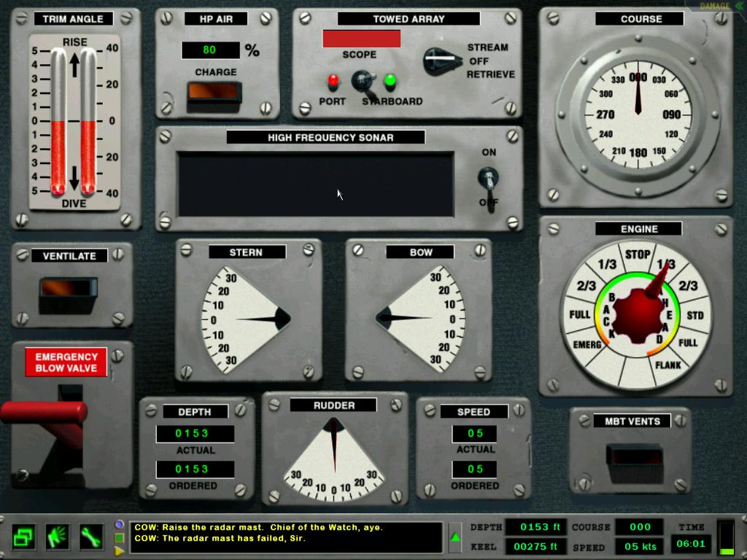The height and width of the screenshot is (560, 747).
Task: Click the ENGINE panel label
Action: 639,229
